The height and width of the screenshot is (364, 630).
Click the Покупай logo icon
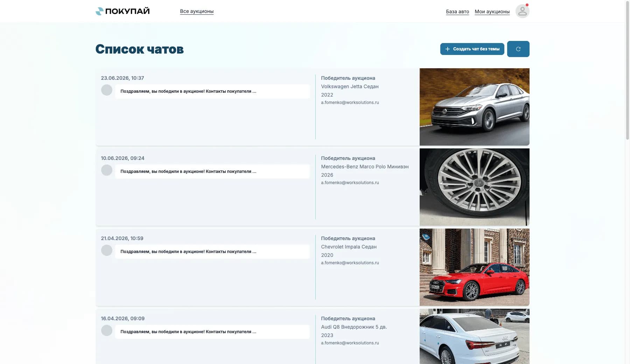click(99, 11)
